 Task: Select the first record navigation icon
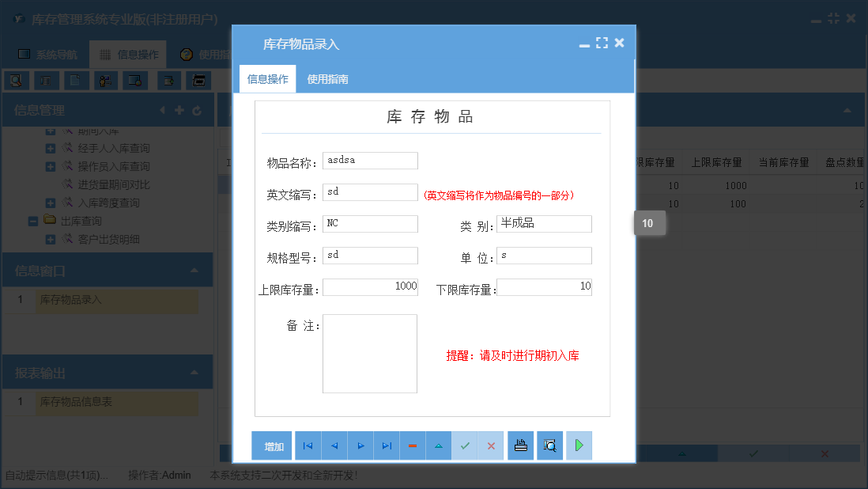(x=308, y=445)
